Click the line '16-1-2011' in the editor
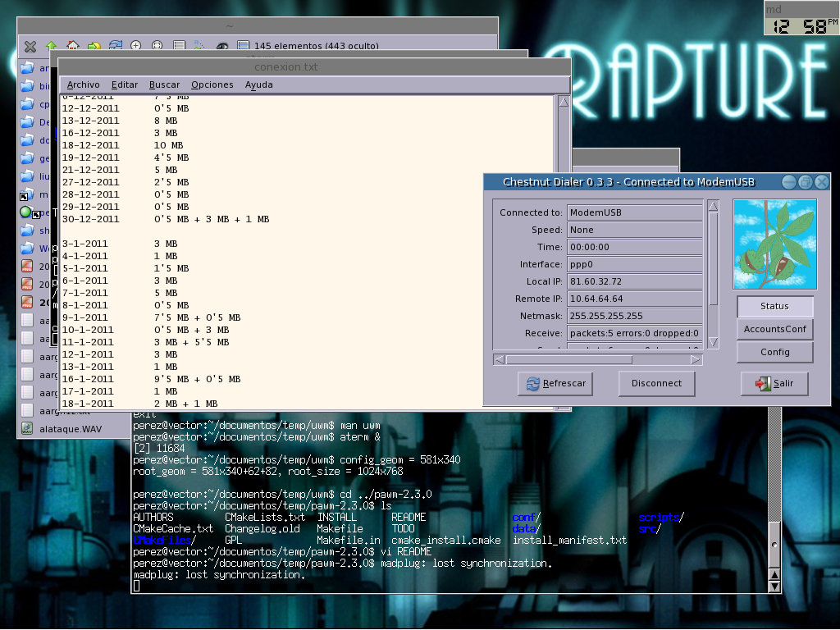This screenshot has width=840, height=630. click(x=151, y=379)
